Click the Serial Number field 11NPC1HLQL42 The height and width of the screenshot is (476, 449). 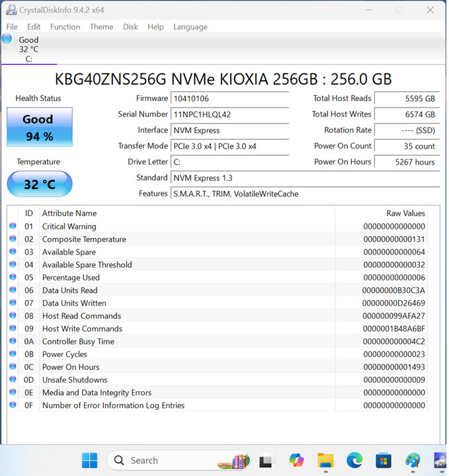(229, 114)
